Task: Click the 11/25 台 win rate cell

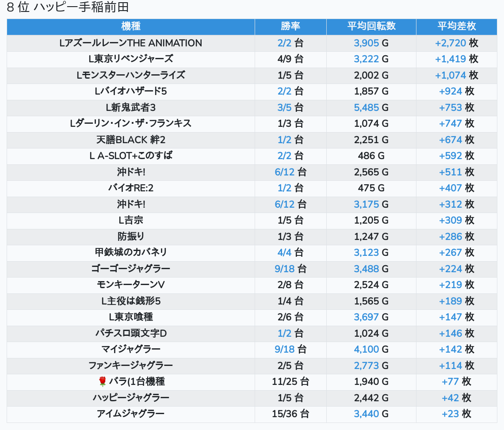Action: click(290, 381)
